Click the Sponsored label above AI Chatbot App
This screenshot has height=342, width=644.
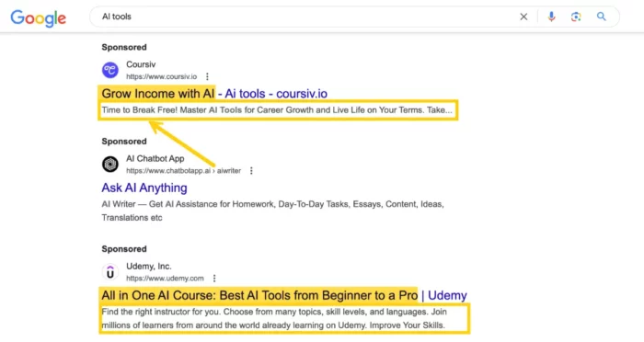(124, 142)
